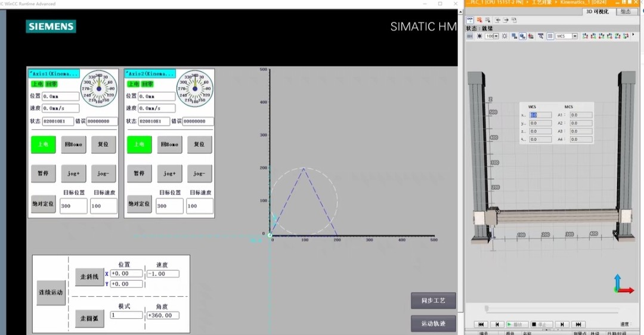Click the 模式 field showing 1
The width and height of the screenshot is (644, 335).
[x=126, y=315]
